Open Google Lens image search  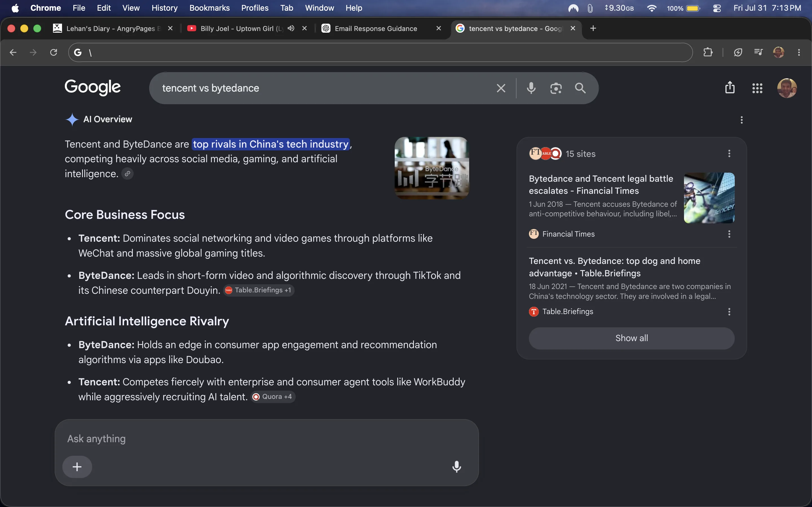coord(556,88)
